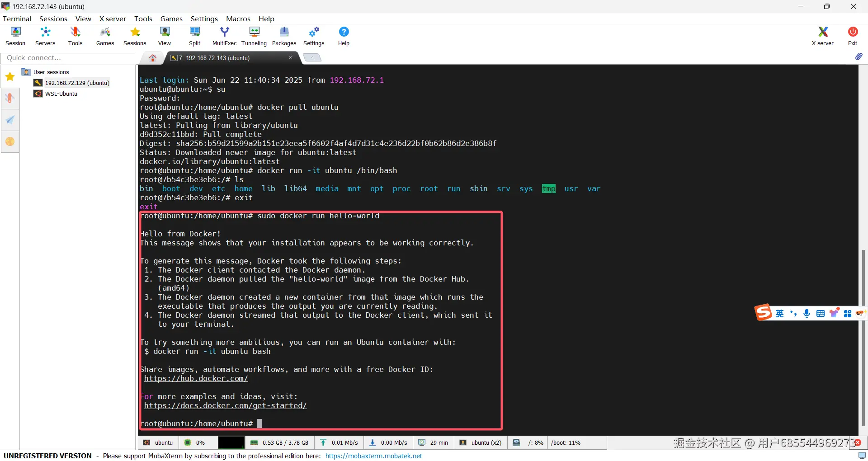Click the Quick connect input field
This screenshot has width=868, height=461.
point(68,58)
